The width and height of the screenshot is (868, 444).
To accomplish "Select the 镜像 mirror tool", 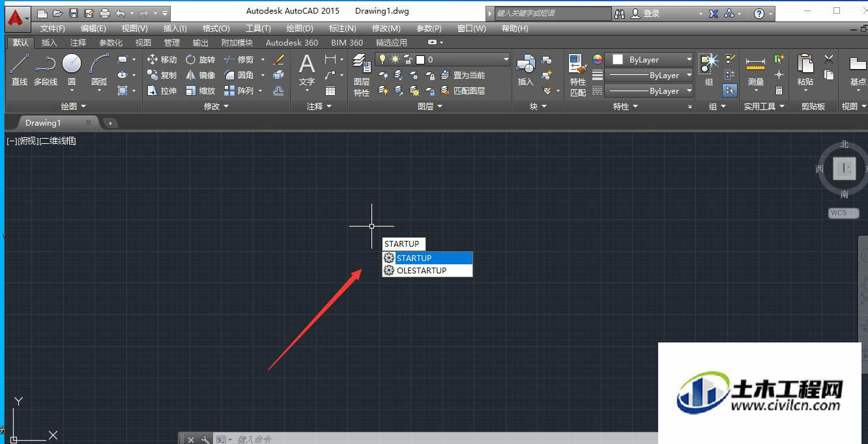I will [x=200, y=75].
